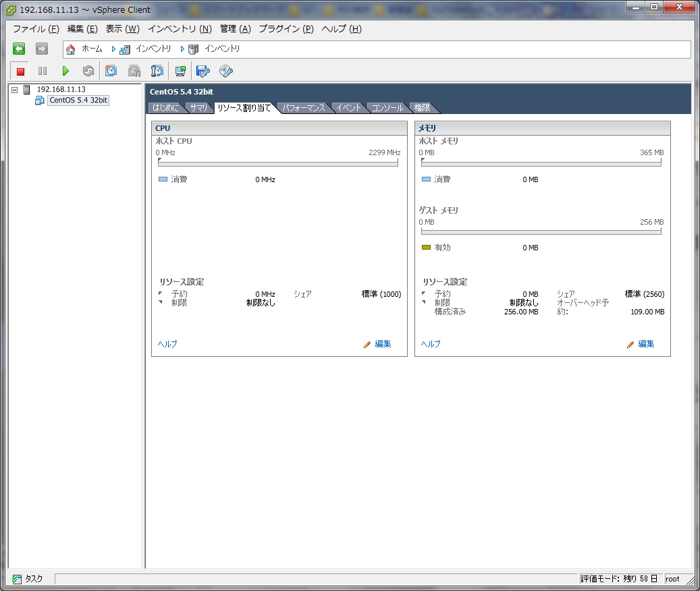Image resolution: width=700 pixels, height=591 pixels.
Task: Click blue 消費 swatch in メモリ panel
Action: (x=427, y=179)
